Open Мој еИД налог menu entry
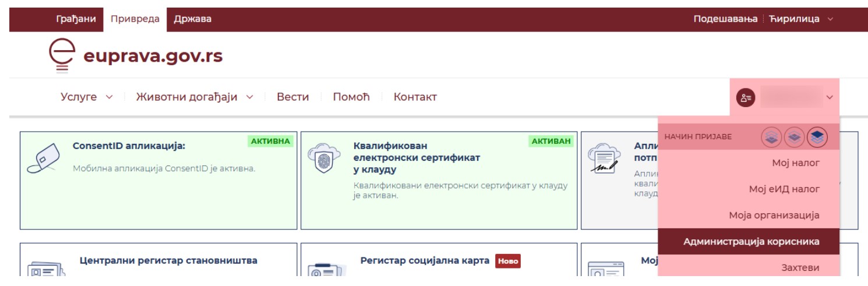 [784, 189]
